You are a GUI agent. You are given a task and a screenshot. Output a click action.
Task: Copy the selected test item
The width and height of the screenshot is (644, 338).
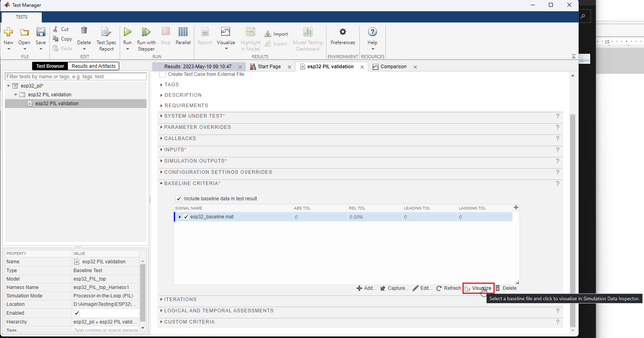click(x=62, y=39)
